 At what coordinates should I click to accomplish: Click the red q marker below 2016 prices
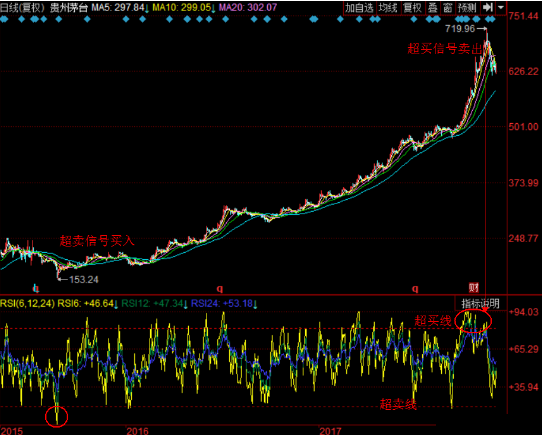tap(220, 288)
